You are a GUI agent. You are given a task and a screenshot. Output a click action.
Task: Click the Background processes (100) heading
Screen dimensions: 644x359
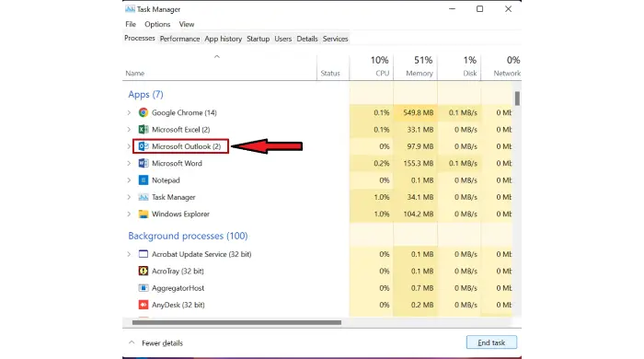(x=188, y=236)
